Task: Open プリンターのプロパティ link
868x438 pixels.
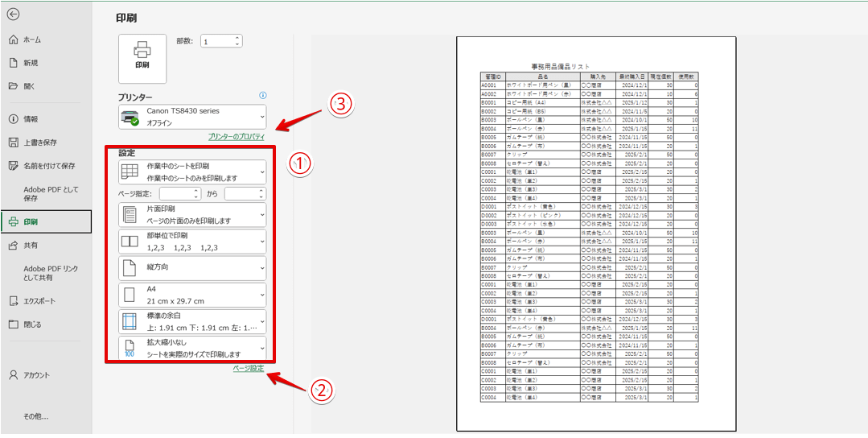Action: pos(236,137)
